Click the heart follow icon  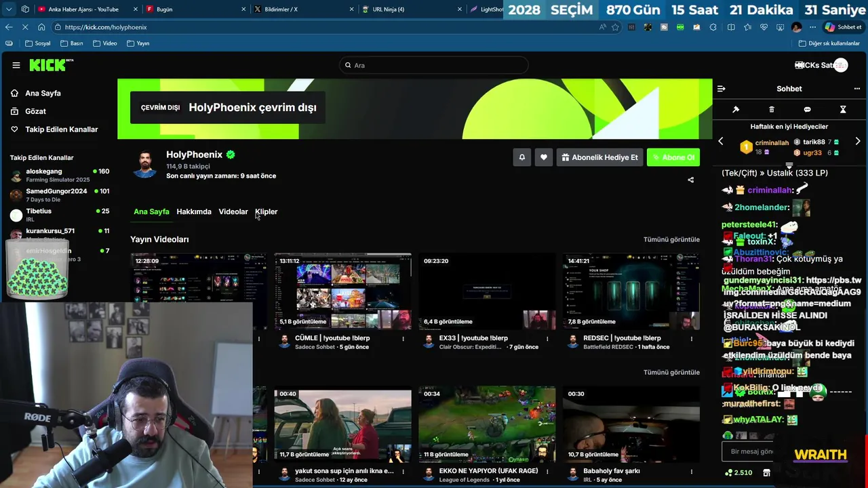[543, 157]
